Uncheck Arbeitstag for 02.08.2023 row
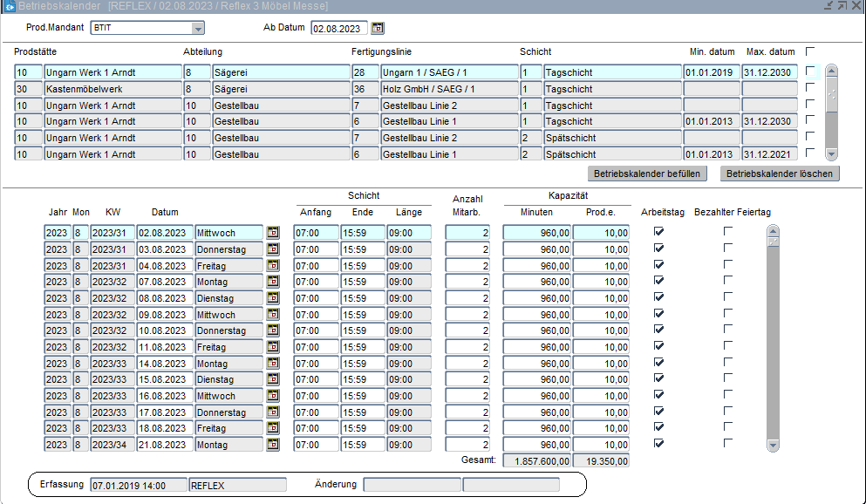 coord(658,232)
